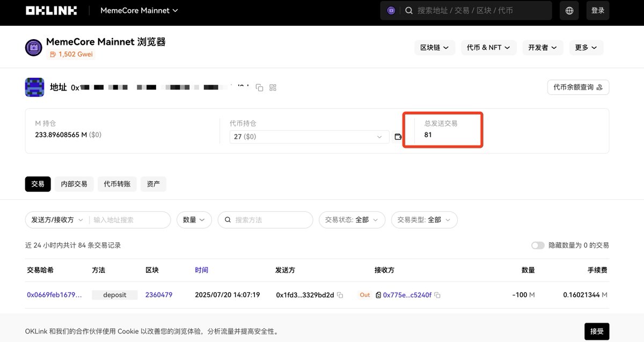Open the MemeCore Mainnet network selector

point(140,11)
